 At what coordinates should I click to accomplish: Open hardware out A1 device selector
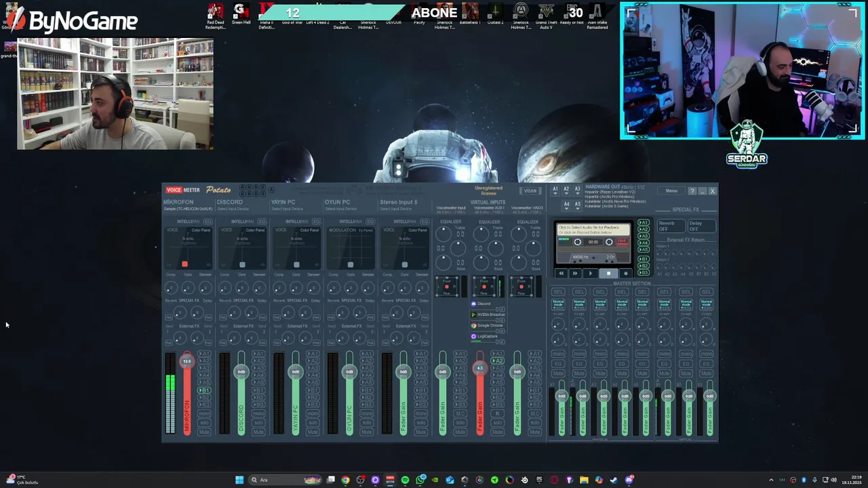pos(555,190)
